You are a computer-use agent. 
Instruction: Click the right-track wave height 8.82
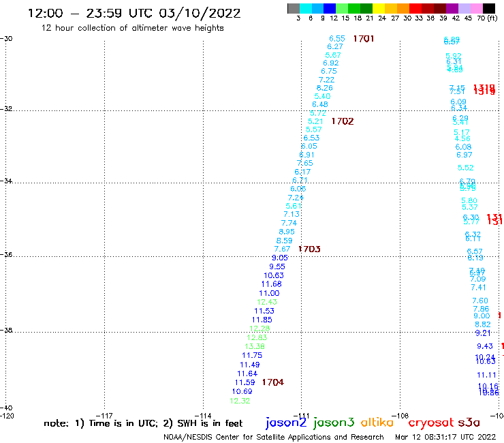tap(483, 324)
